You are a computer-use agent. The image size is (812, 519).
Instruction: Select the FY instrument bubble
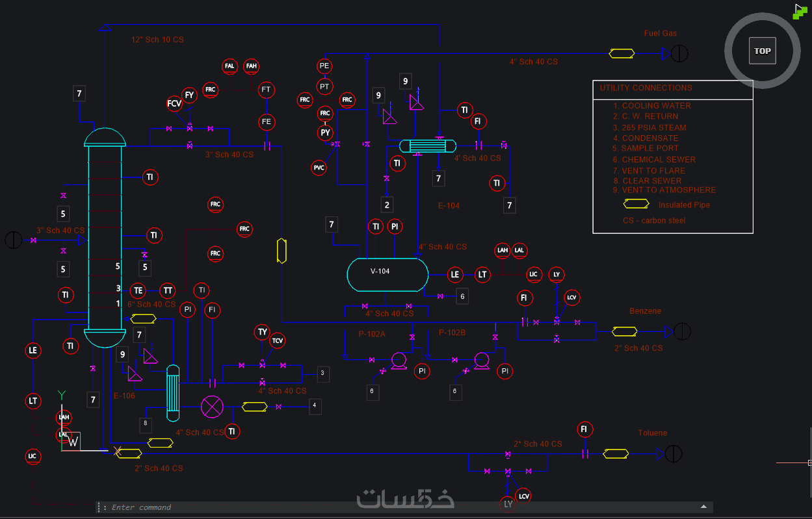pos(189,95)
